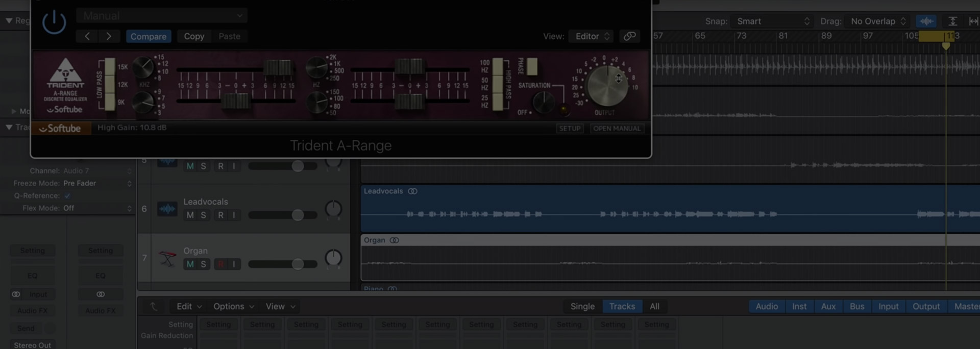Click the waveform zoom icon near Drag
The image size is (980, 349).
[926, 21]
